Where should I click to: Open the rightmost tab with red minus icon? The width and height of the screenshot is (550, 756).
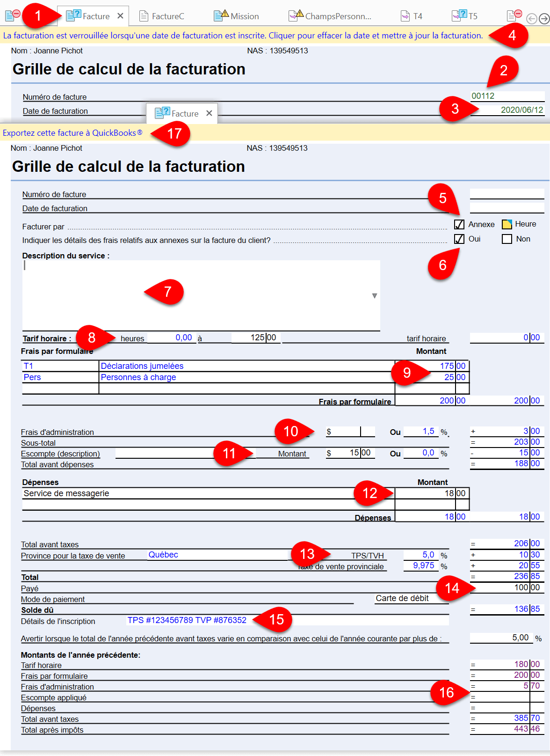coord(514,15)
